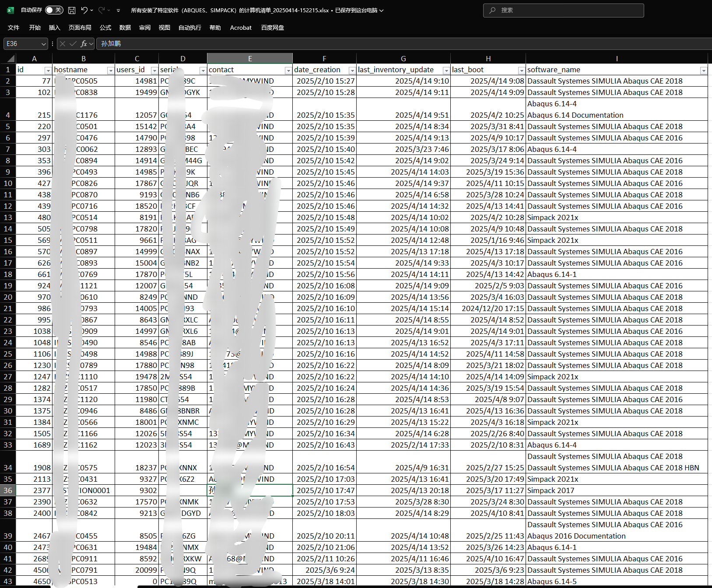The height and width of the screenshot is (588, 712).
Task: Click the Undo arrow icon
Action: pyautogui.click(x=84, y=10)
